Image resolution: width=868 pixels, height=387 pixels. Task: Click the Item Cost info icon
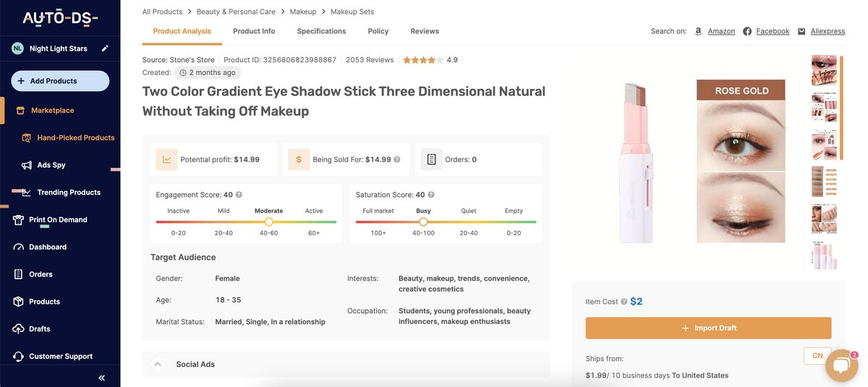[x=624, y=302]
